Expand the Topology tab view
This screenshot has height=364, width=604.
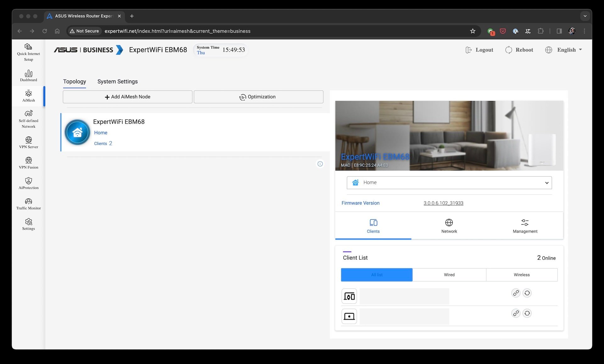pos(74,81)
